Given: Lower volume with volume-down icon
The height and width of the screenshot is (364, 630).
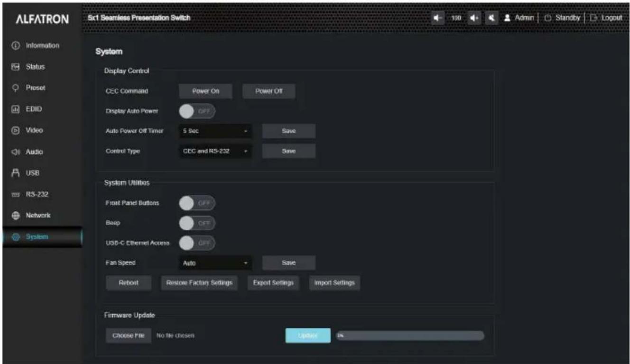Looking at the screenshot, I should point(437,18).
